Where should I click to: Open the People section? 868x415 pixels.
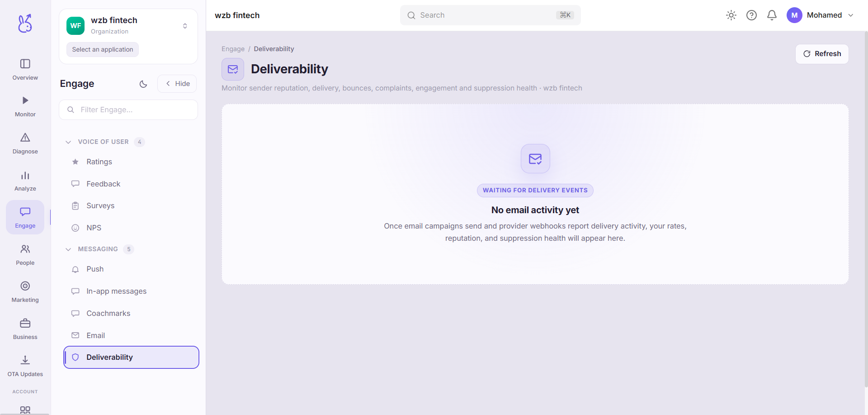(x=25, y=255)
